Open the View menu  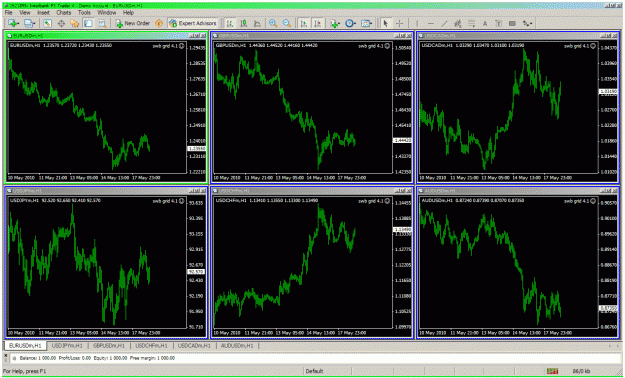[25, 13]
